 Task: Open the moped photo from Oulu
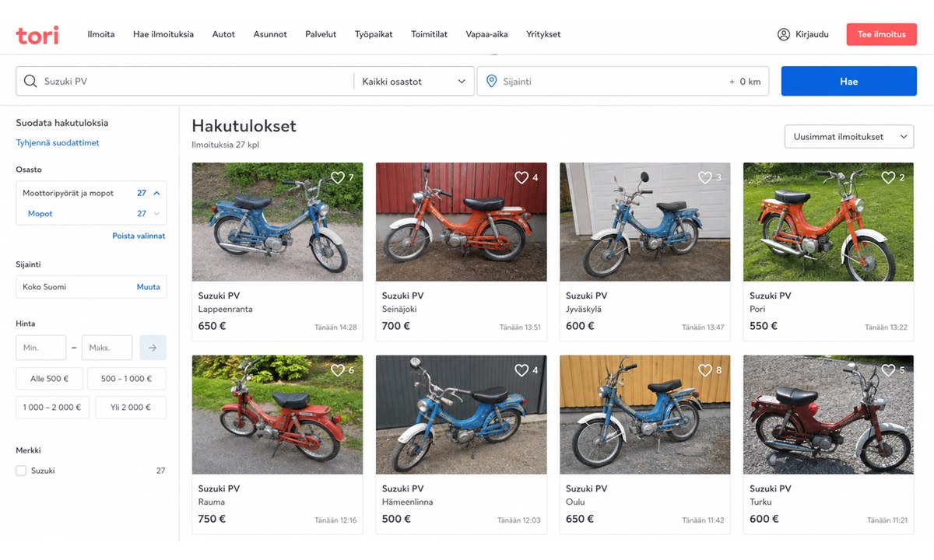[644, 415]
